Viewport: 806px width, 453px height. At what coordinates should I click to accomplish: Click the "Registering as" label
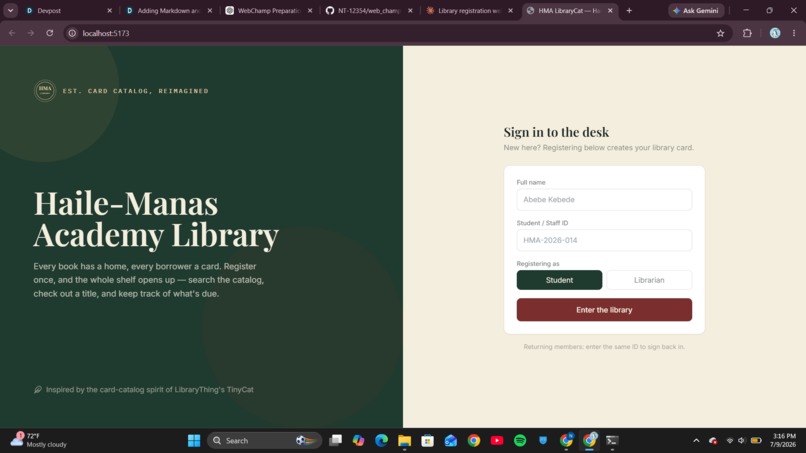click(538, 263)
